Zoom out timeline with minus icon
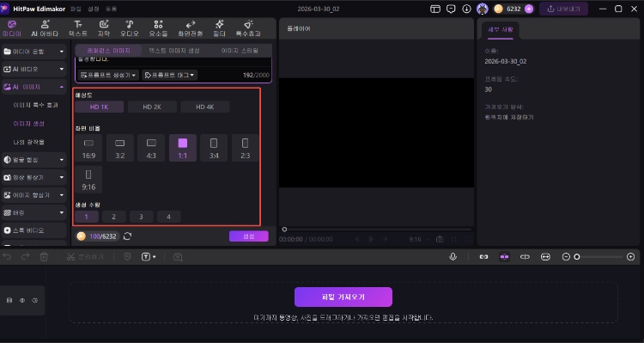The height and width of the screenshot is (343, 644). (566, 257)
